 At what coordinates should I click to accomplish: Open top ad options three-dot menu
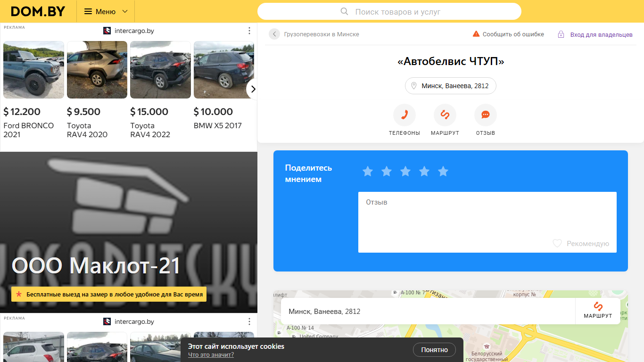tap(249, 31)
